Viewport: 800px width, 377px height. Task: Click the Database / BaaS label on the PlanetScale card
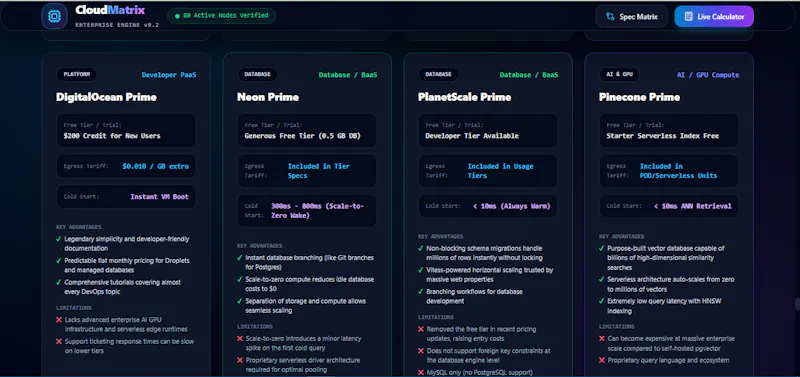(x=529, y=75)
